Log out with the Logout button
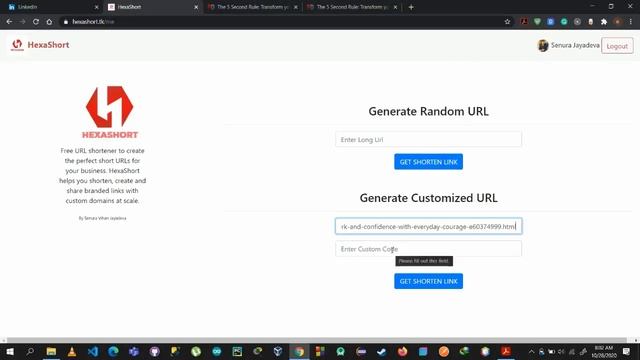The image size is (640, 360). click(617, 46)
